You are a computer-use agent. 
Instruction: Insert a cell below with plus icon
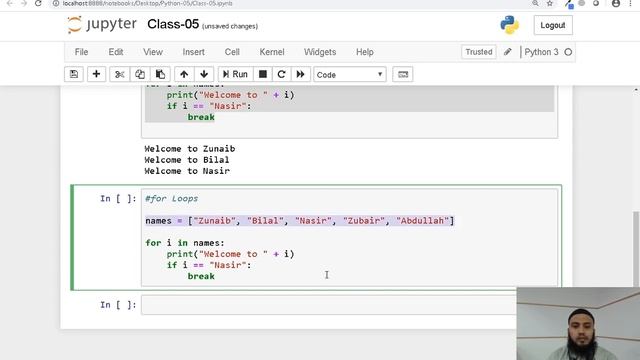pos(96,74)
